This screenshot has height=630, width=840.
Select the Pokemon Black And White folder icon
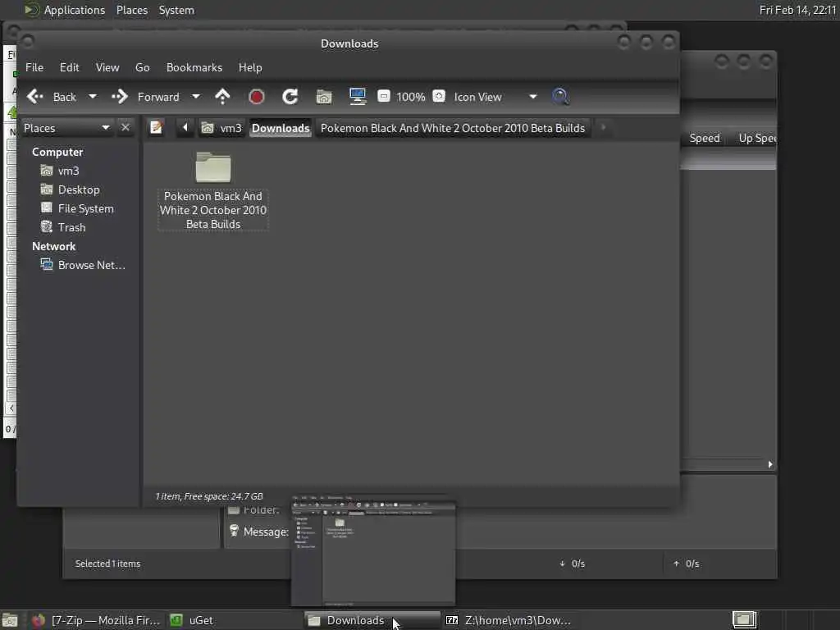[x=213, y=167]
